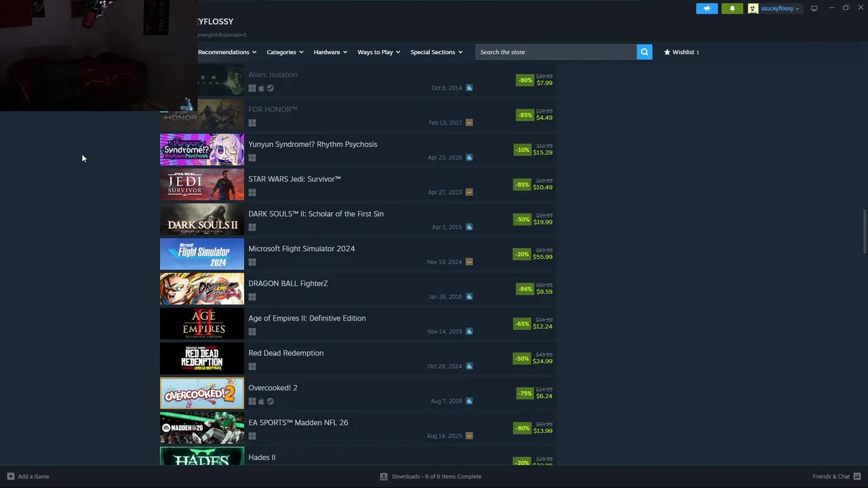Click the sauceyflossy avatar icon
Image resolution: width=868 pixels, height=488 pixels.
pyautogui.click(x=753, y=8)
